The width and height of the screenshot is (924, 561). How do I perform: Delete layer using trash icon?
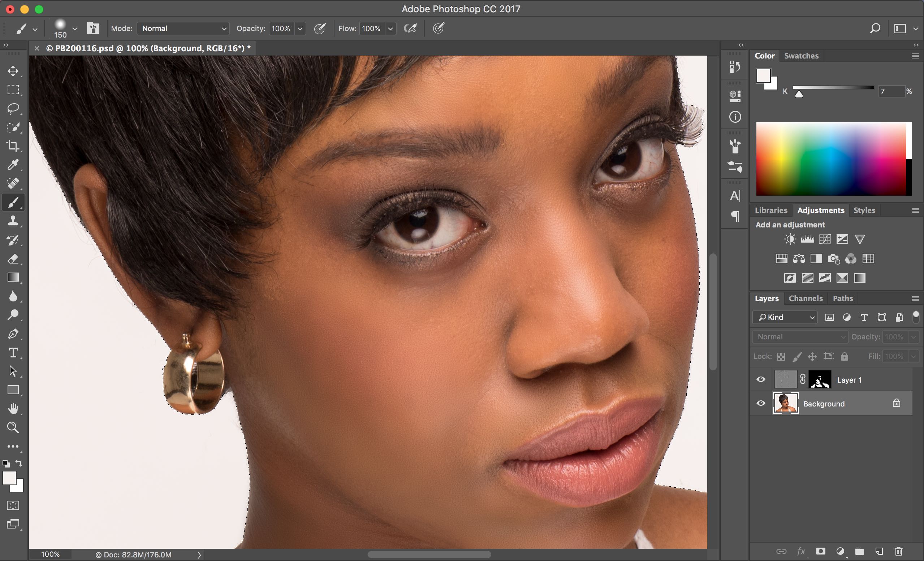coord(898,551)
